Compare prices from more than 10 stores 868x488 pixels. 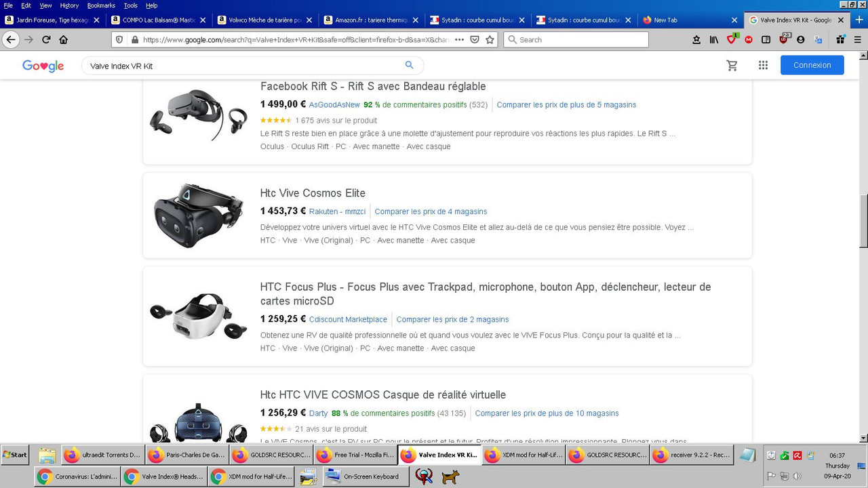click(547, 413)
